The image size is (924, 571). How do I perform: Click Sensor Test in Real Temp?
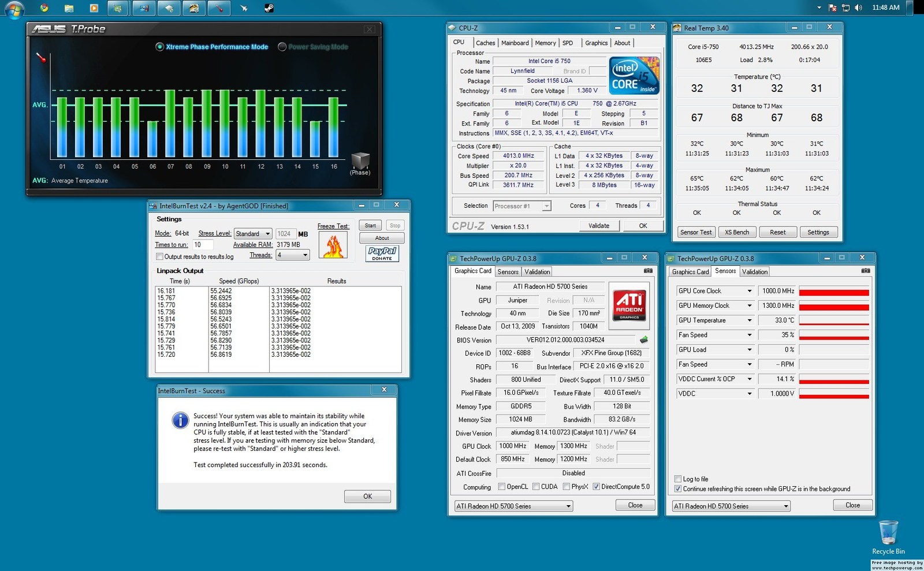696,232
